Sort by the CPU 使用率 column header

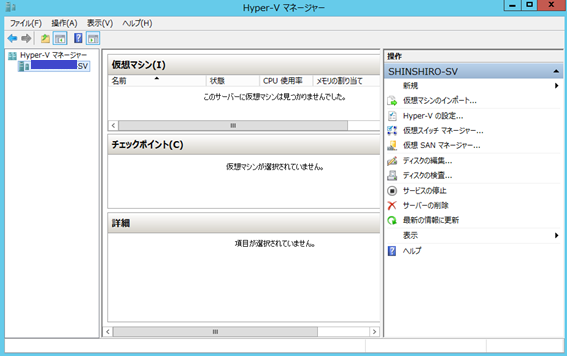286,81
